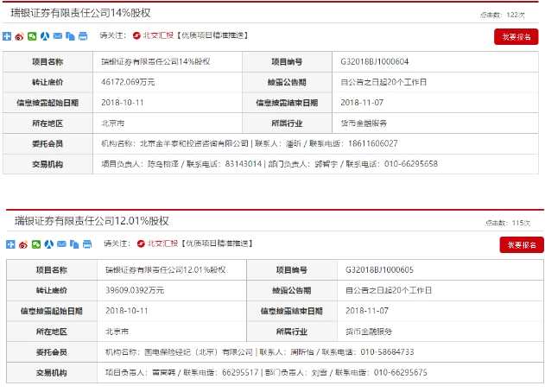
Task: Click the phone number 18611606027
Action: (x=373, y=144)
